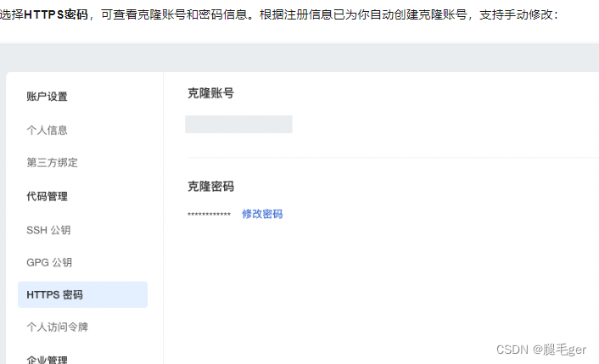Select SSH 公钥 in the sidebar

coord(48,230)
